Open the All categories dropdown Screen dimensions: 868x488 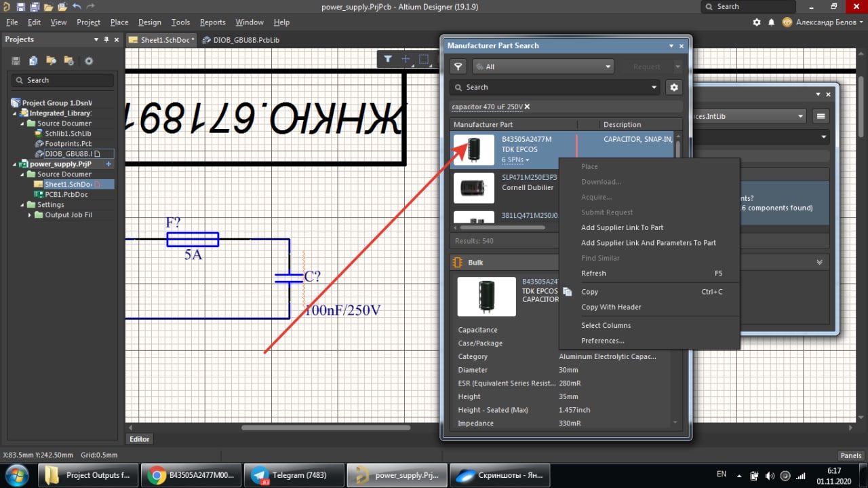[542, 67]
